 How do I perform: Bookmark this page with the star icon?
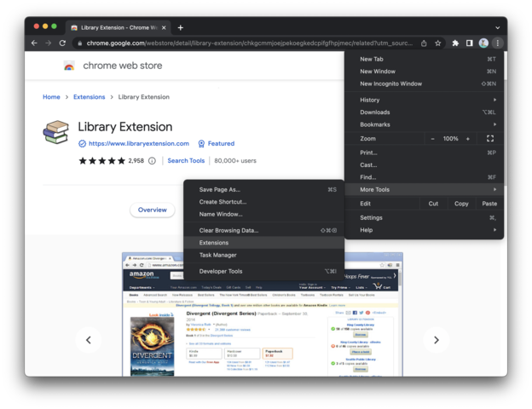(438, 43)
